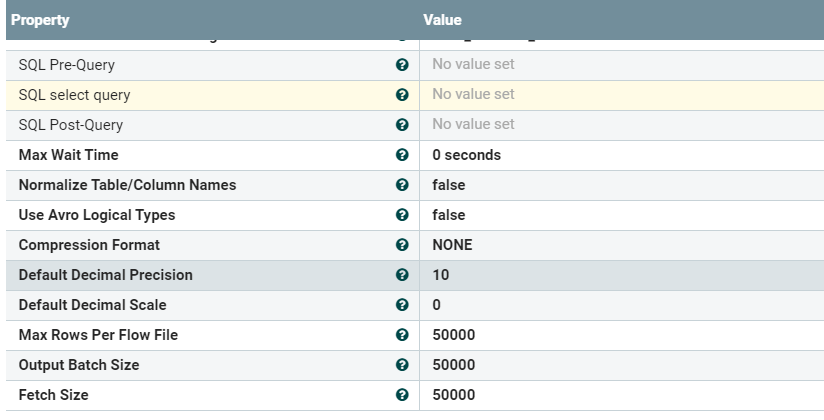The height and width of the screenshot is (420, 824).
Task: Select Compression Format property name
Action: 89,244
